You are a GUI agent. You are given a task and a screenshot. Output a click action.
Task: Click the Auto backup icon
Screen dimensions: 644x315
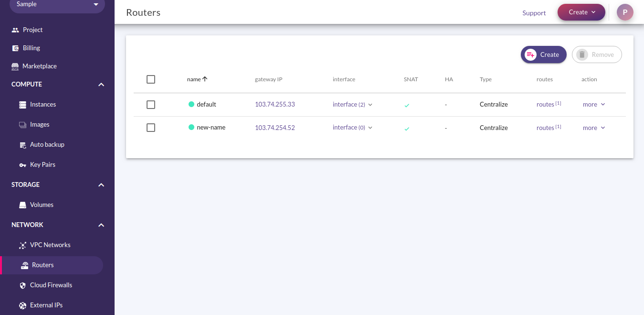22,144
